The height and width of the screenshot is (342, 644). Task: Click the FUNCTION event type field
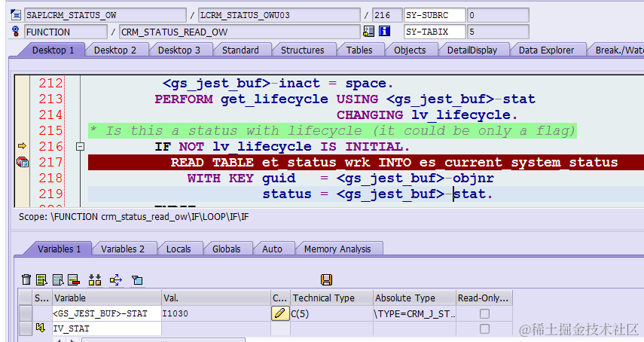pos(66,32)
